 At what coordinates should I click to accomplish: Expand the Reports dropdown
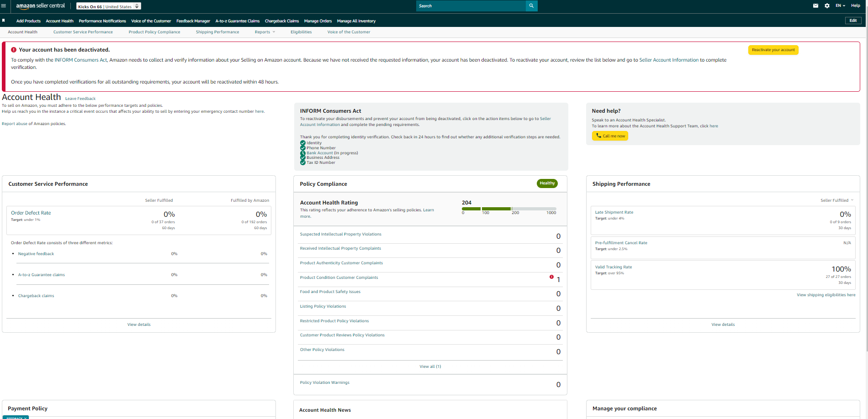[x=265, y=32]
